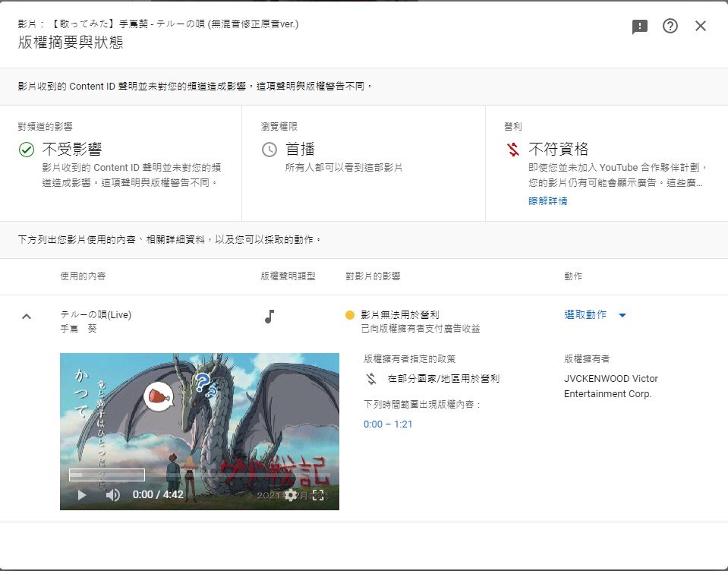Jump to the 0:00 – 1:21 time range

pos(388,424)
